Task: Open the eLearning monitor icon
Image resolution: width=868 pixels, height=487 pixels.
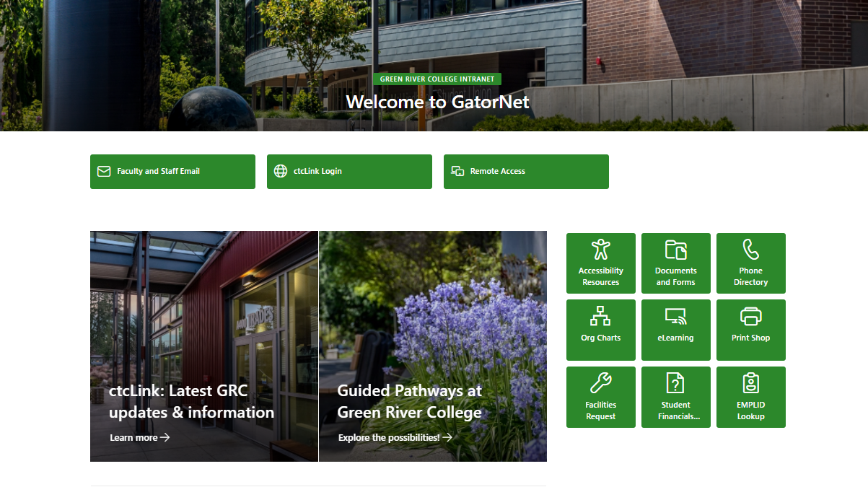Action: 675,317
